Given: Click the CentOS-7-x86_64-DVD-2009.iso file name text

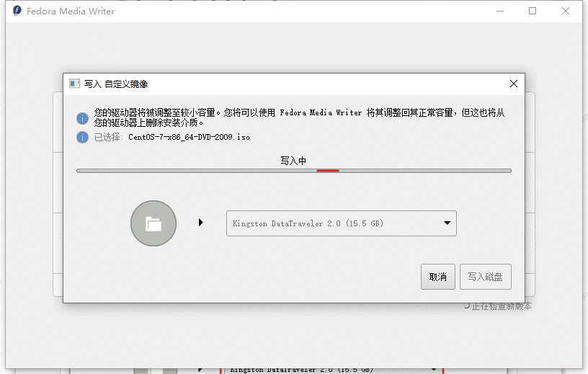Looking at the screenshot, I should (189, 137).
